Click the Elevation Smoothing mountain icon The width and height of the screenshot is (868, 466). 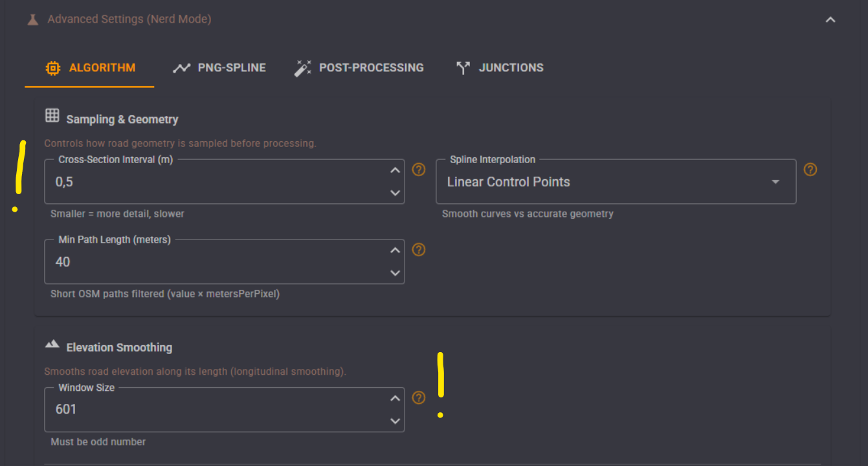pyautogui.click(x=52, y=344)
